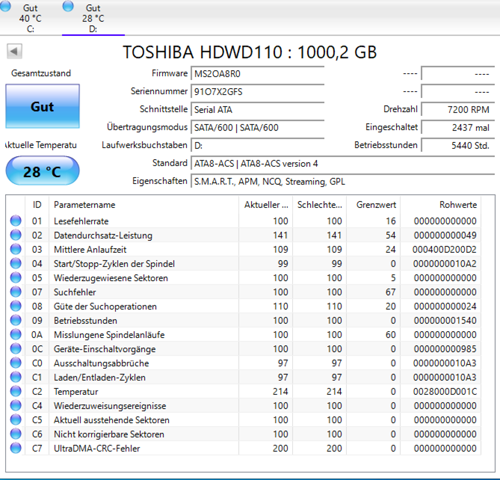500x480 pixels.
Task: Select the Betriebsstunden value 5440 Std.
Action: (458, 146)
